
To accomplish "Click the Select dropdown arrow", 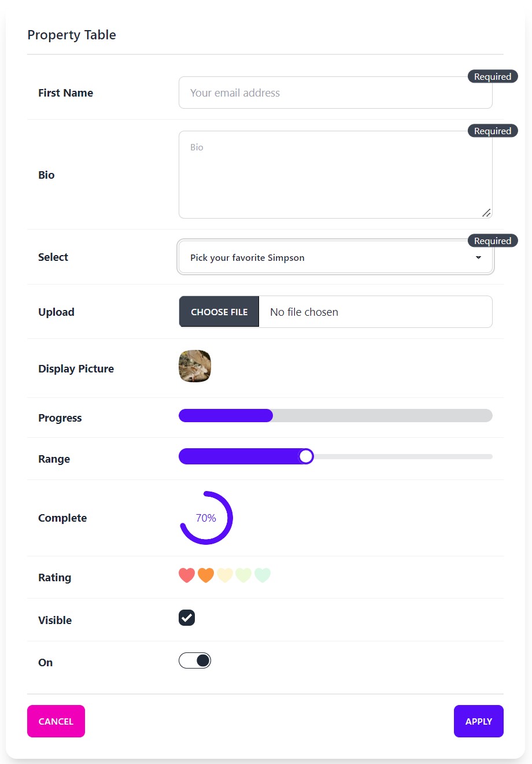I will tap(478, 257).
